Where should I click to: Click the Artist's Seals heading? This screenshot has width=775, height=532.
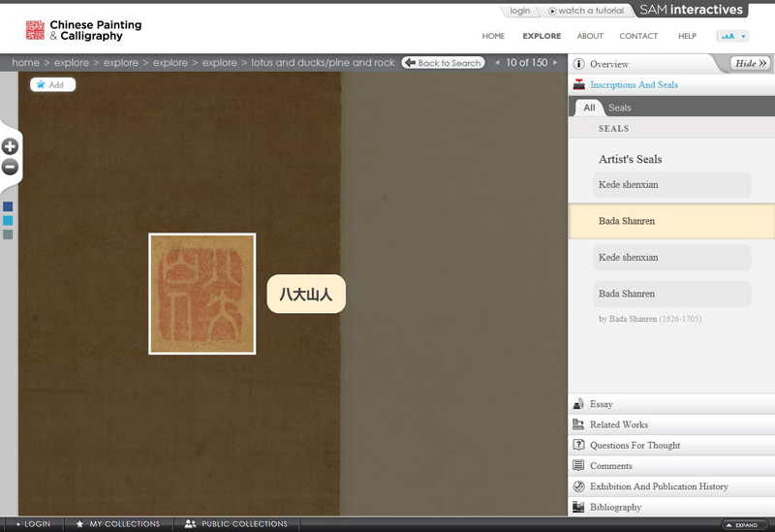[x=631, y=159]
